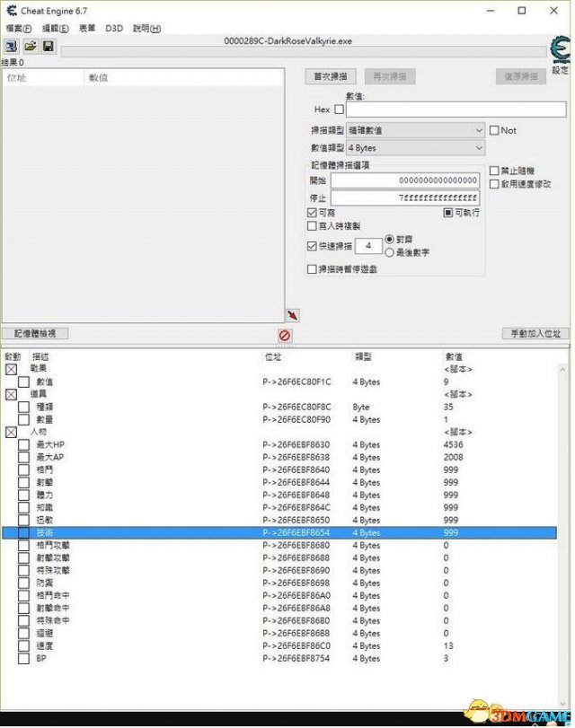Freeze the 迅敏 entry checkbox

(x=23, y=520)
